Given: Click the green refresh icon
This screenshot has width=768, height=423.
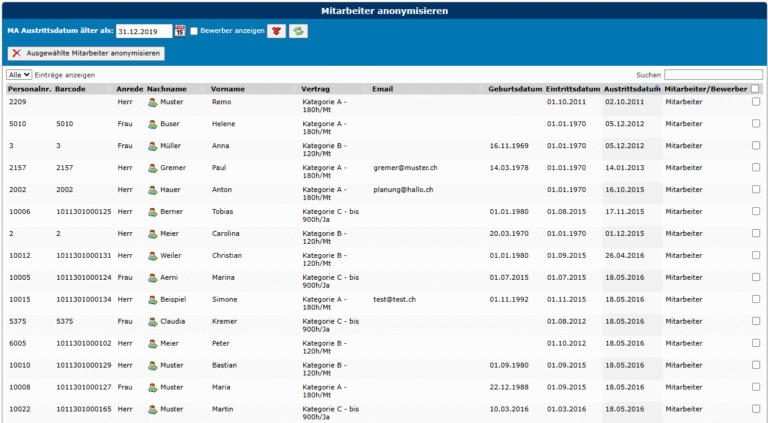Looking at the screenshot, I should pyautogui.click(x=298, y=31).
